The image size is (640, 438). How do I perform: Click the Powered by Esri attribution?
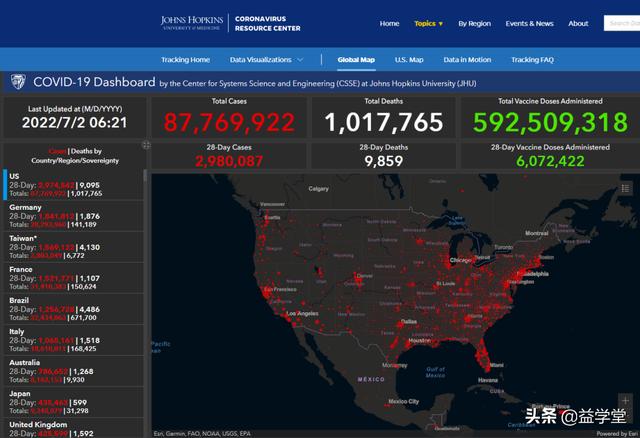point(618,434)
